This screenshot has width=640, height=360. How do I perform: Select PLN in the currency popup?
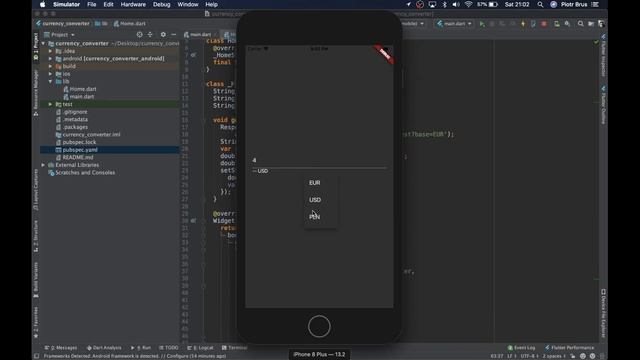point(320,217)
